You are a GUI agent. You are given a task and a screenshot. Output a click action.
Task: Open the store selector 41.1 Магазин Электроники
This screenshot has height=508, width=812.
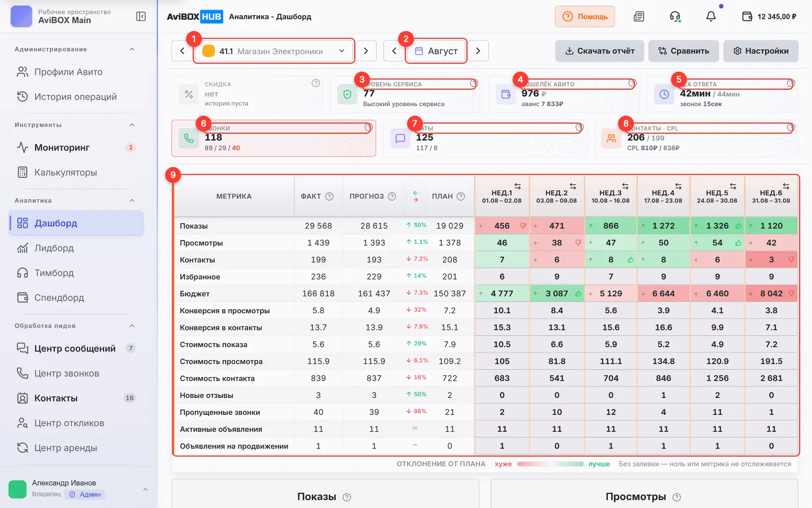pos(274,51)
